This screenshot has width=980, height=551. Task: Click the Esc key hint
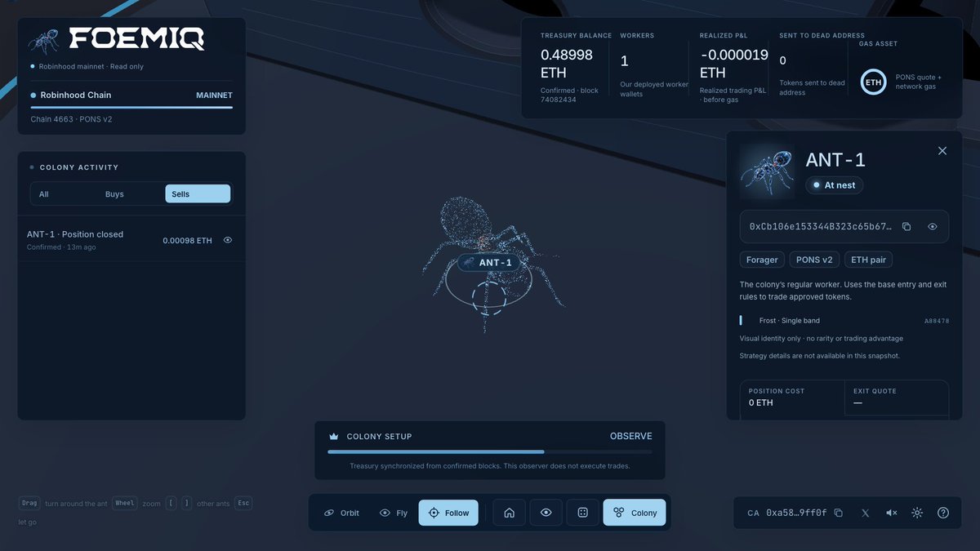click(x=243, y=504)
